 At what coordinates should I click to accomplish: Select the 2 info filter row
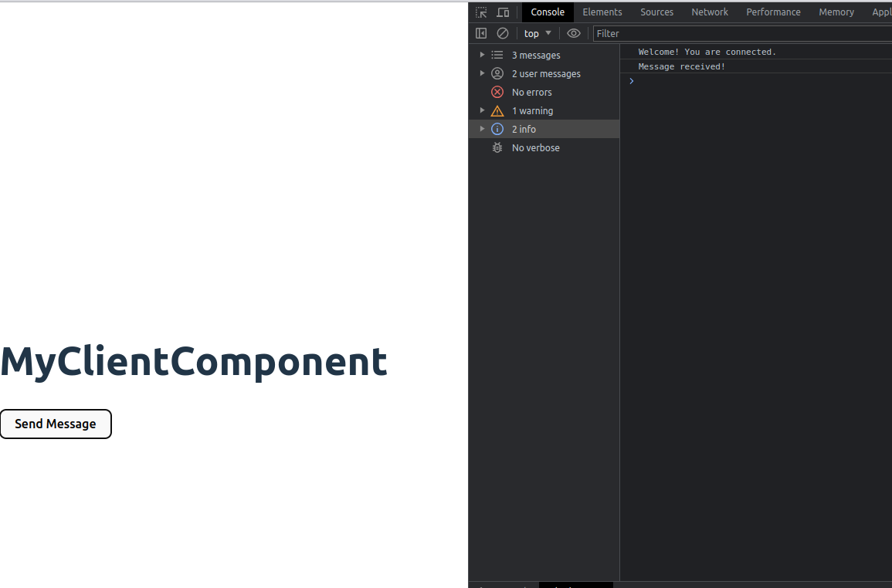coord(544,129)
